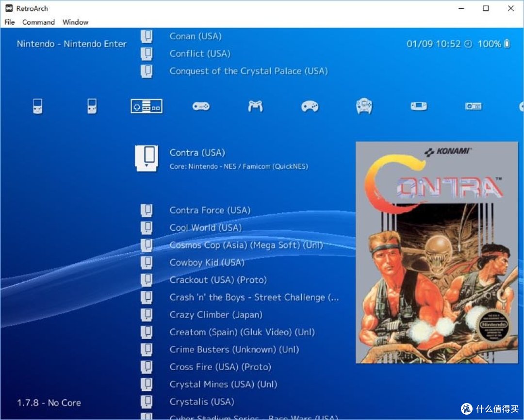Click the Contra box art thumbnail
Image resolution: width=524 pixels, height=420 pixels.
(x=437, y=252)
